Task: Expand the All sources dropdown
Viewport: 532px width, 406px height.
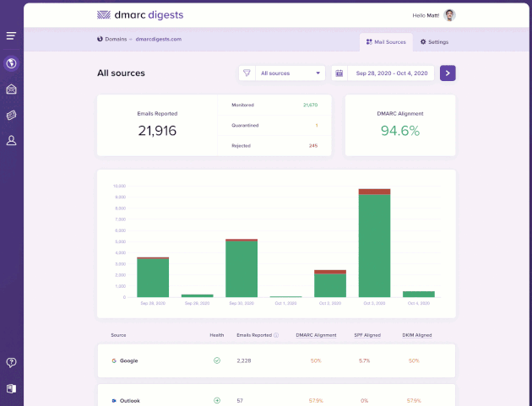Action: (x=290, y=73)
